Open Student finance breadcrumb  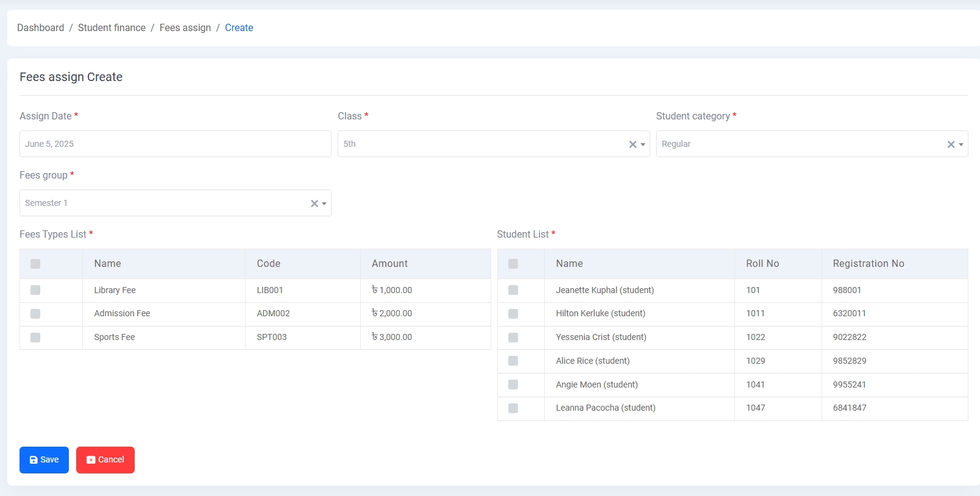tap(112, 27)
